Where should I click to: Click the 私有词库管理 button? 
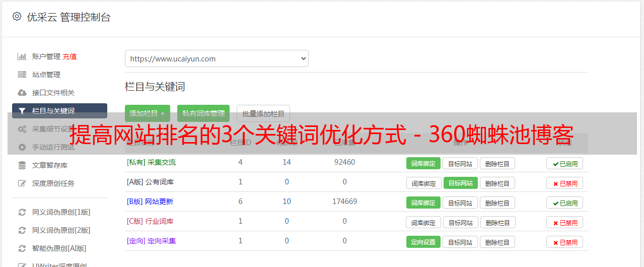(x=203, y=113)
